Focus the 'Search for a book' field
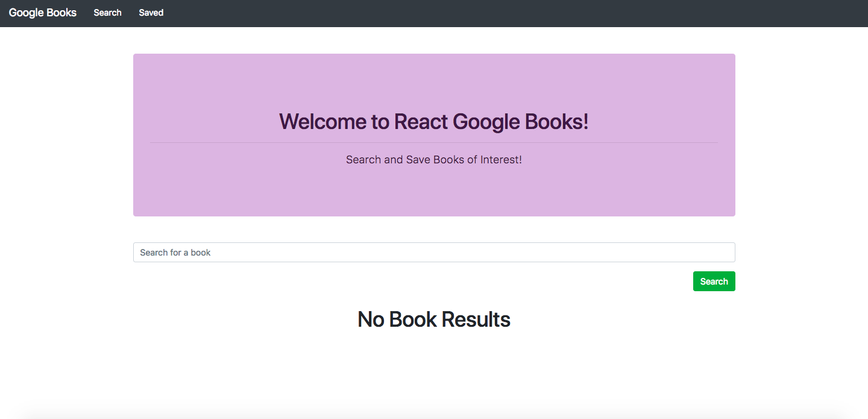The image size is (868, 419). pyautogui.click(x=434, y=252)
